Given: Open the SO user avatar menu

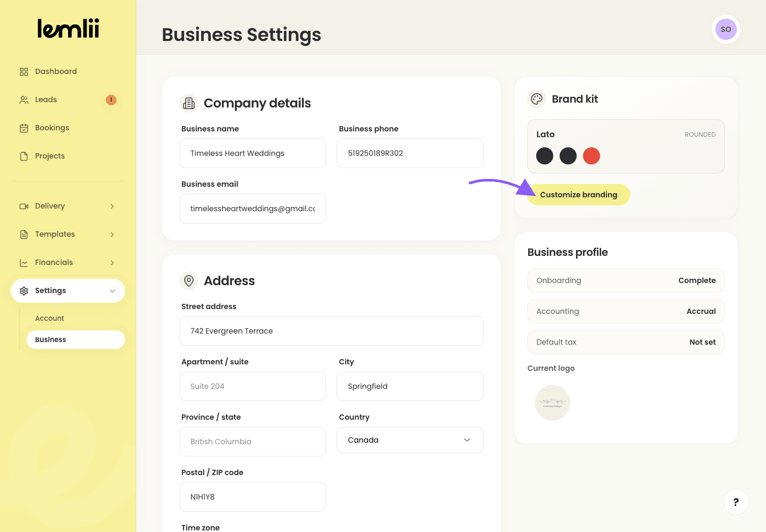Looking at the screenshot, I should 726,29.
